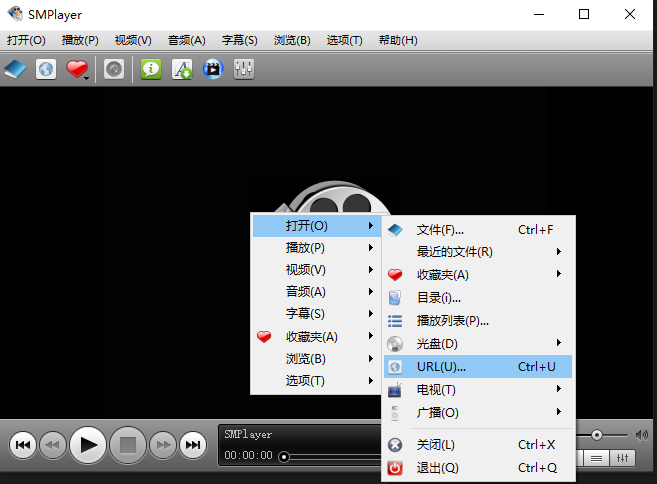Jump to previous track in playlist

click(x=23, y=445)
